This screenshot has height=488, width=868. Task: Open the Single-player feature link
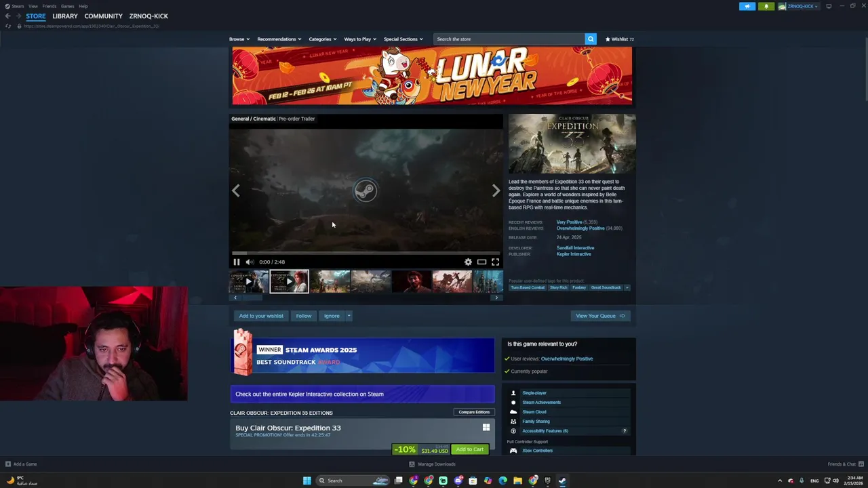point(534,393)
